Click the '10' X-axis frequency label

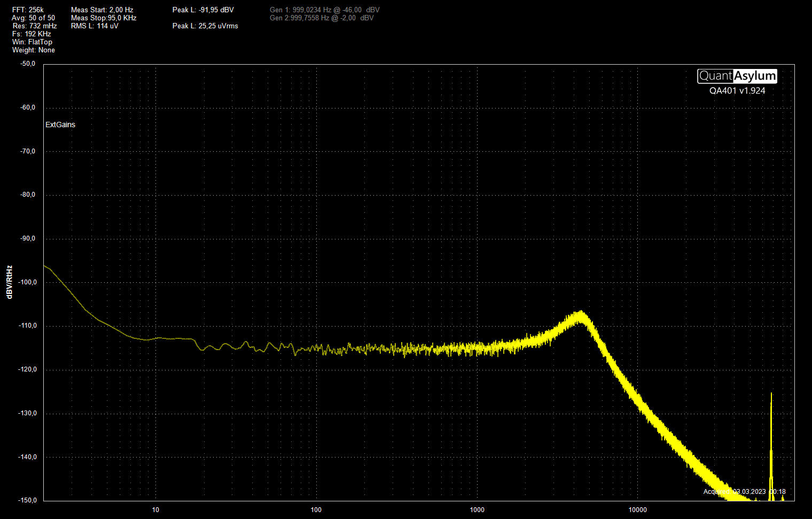tap(155, 510)
